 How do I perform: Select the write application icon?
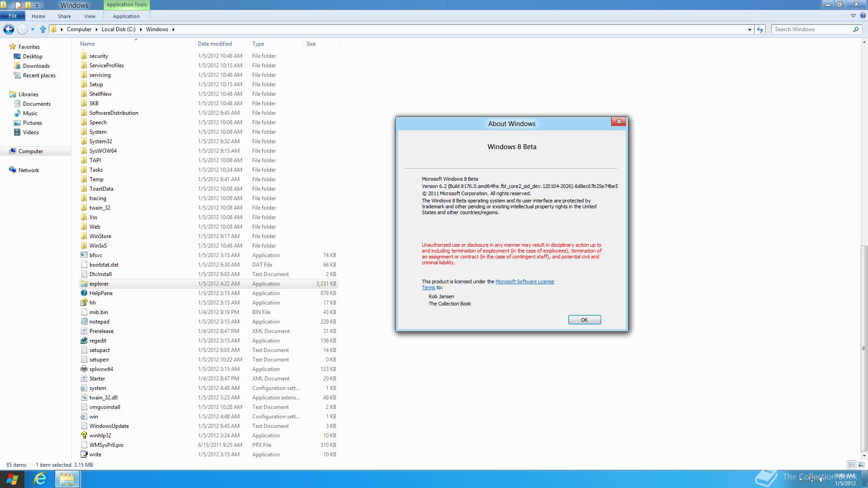pyautogui.click(x=84, y=455)
